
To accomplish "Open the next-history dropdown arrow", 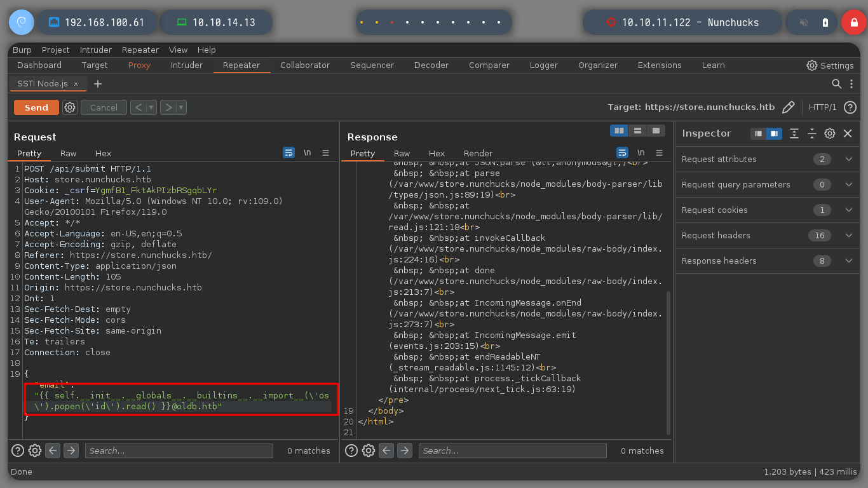I will (181, 107).
